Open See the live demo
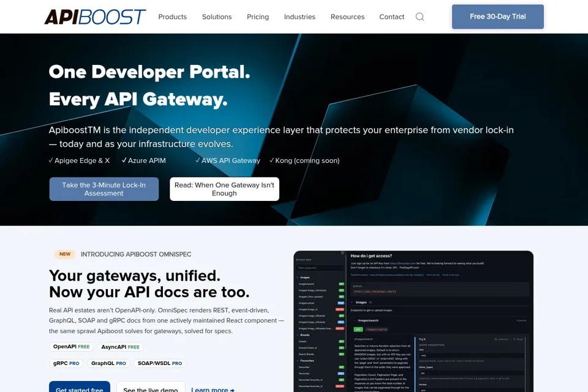 pos(151,386)
